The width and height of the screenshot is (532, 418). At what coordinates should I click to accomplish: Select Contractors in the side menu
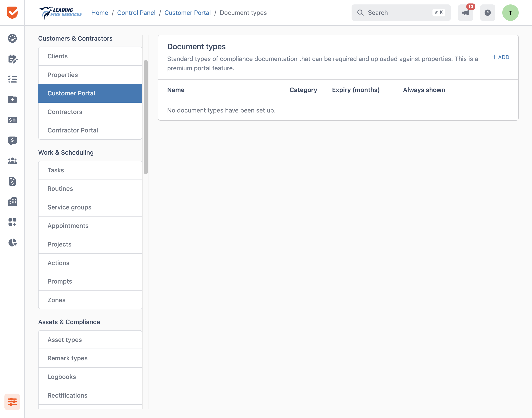click(90, 112)
